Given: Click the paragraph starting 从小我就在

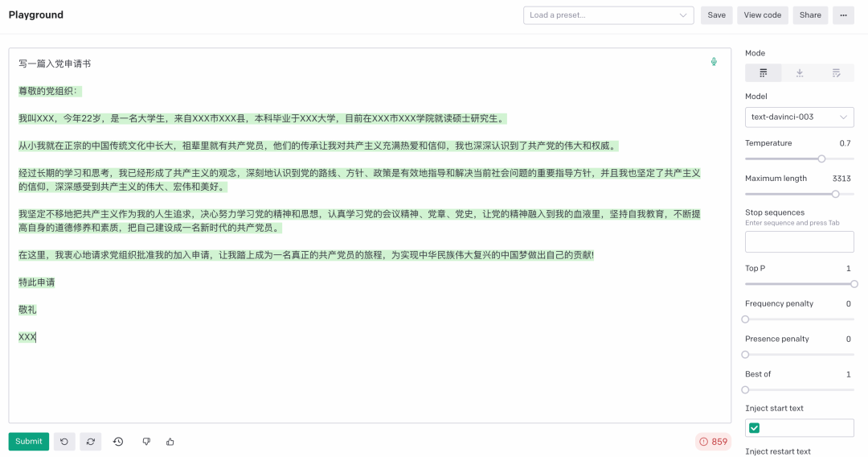Looking at the screenshot, I should tap(318, 146).
